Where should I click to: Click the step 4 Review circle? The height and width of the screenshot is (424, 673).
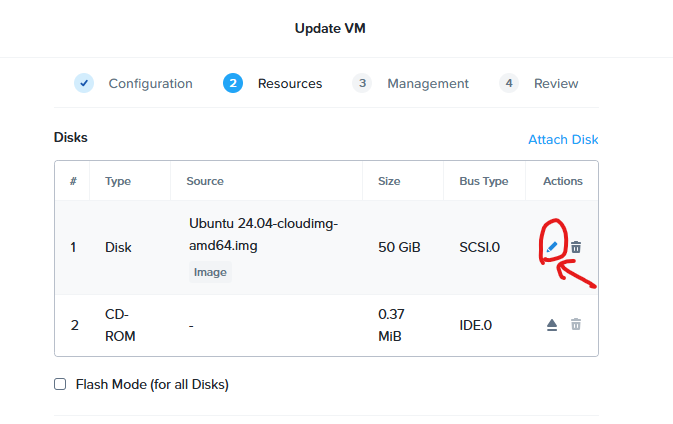click(x=508, y=83)
